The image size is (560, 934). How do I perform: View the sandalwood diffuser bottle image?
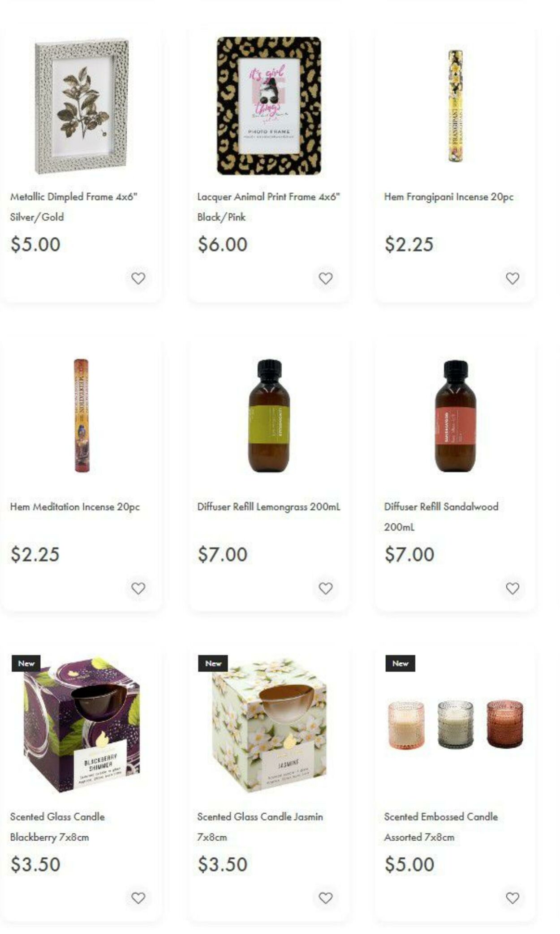456,416
